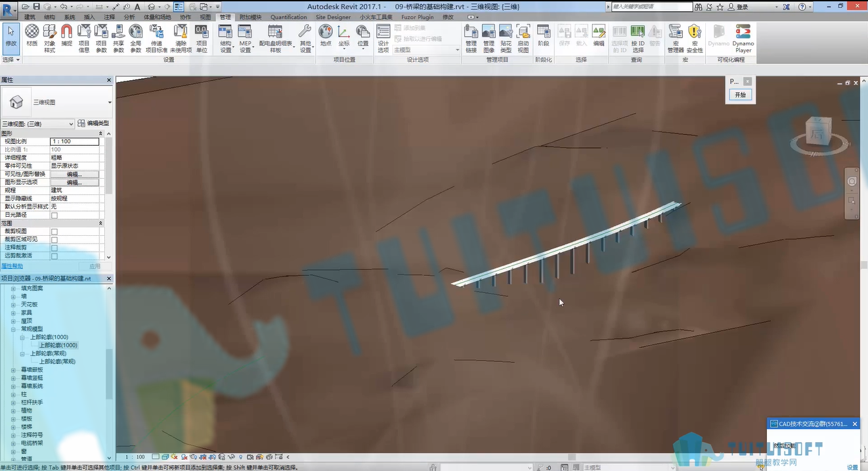Click 编辑 button for 可见性/图形替换
Image resolution: width=868 pixels, height=471 pixels.
[x=74, y=175]
